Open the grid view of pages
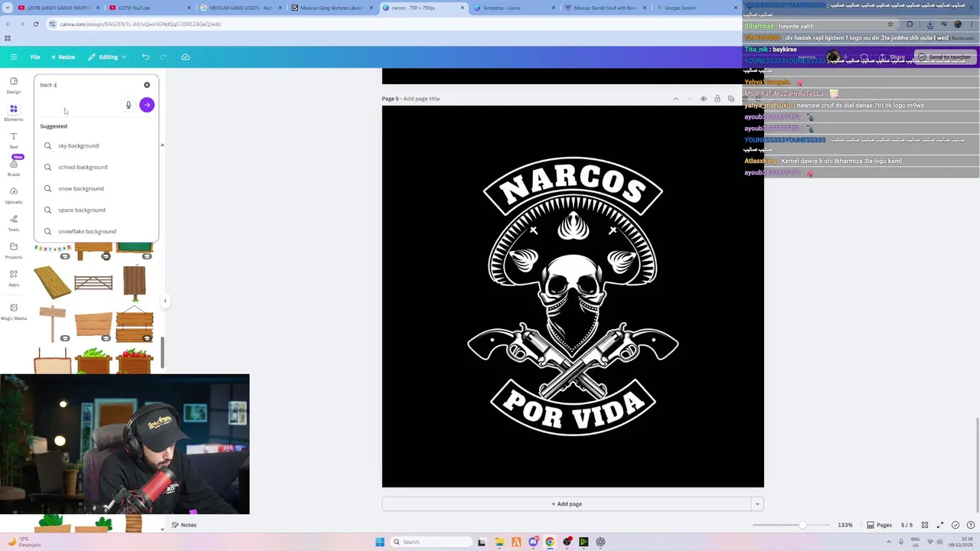This screenshot has width=980, height=551. click(x=925, y=525)
